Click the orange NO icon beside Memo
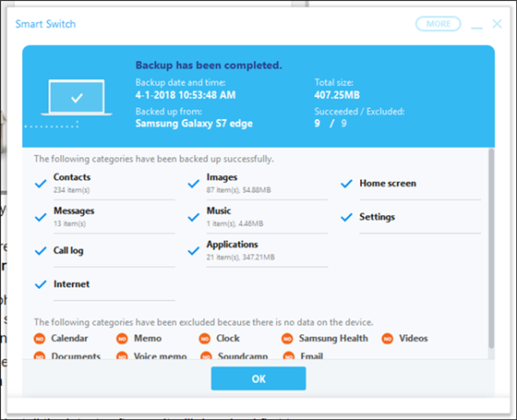This screenshot has width=517, height=420. pos(122,339)
